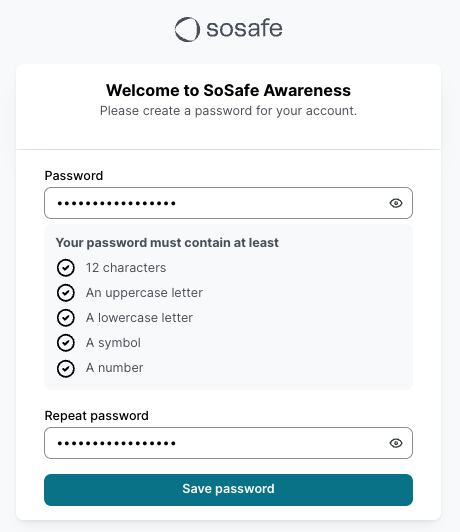Screen dimensions: 460x532
Task: Focus the Repeat password input field
Action: tap(228, 443)
